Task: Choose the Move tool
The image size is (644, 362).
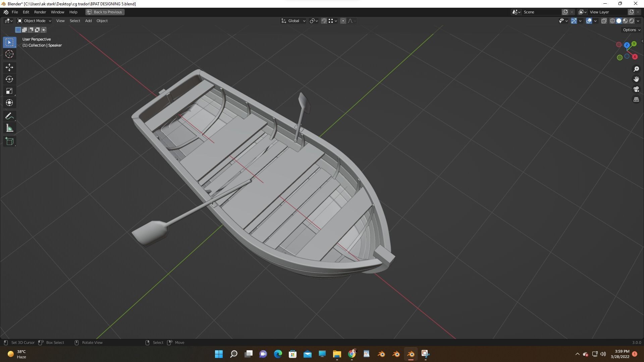Action: [x=9, y=67]
